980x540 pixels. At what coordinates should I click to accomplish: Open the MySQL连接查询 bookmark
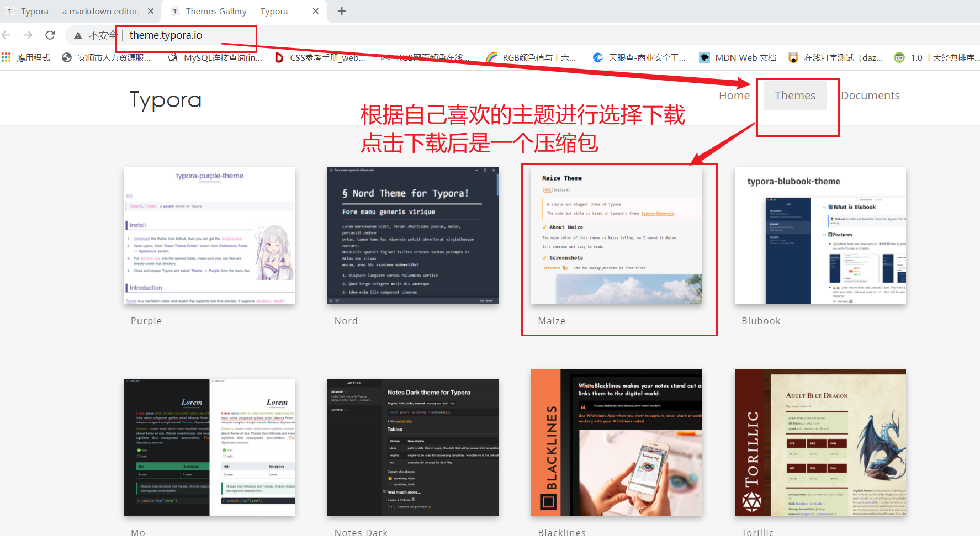pyautogui.click(x=215, y=57)
